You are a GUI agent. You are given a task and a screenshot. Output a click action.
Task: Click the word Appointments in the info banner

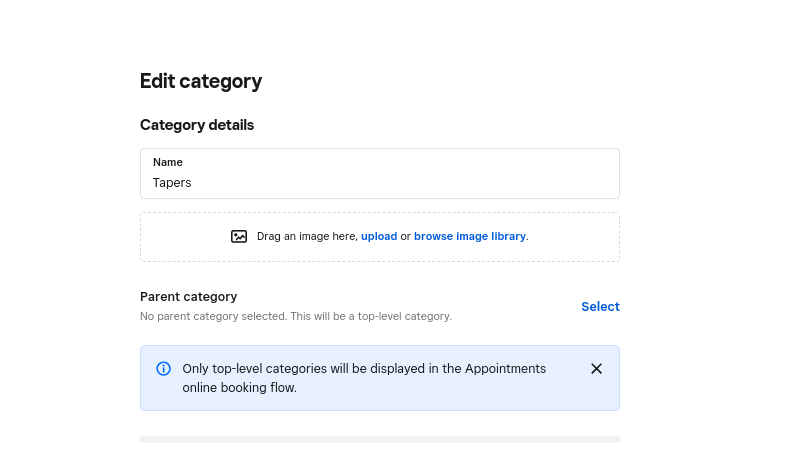tap(505, 369)
